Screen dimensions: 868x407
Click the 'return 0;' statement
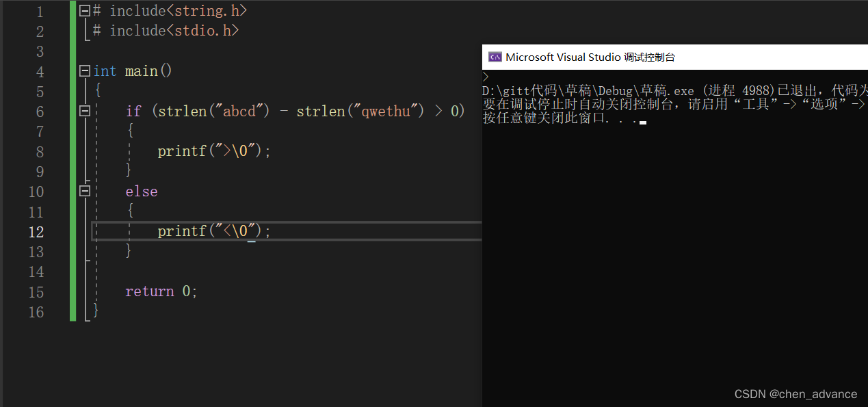161,291
